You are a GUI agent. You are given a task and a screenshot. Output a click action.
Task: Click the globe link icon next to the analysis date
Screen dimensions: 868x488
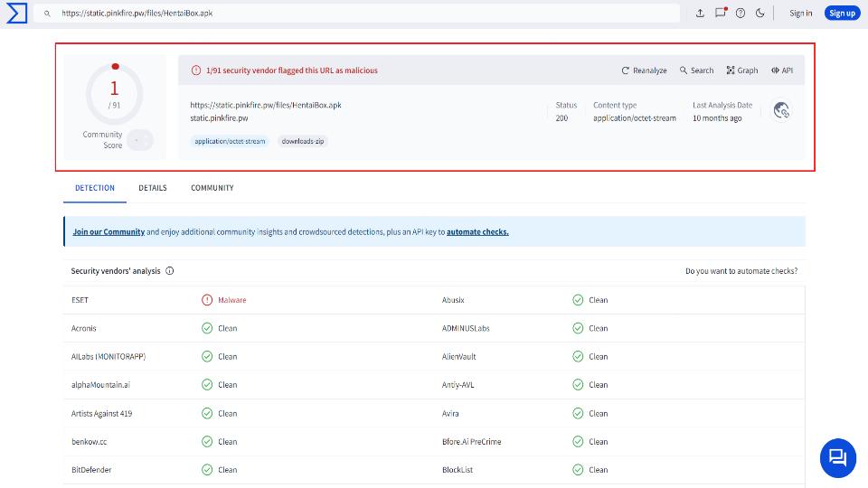[x=781, y=110]
